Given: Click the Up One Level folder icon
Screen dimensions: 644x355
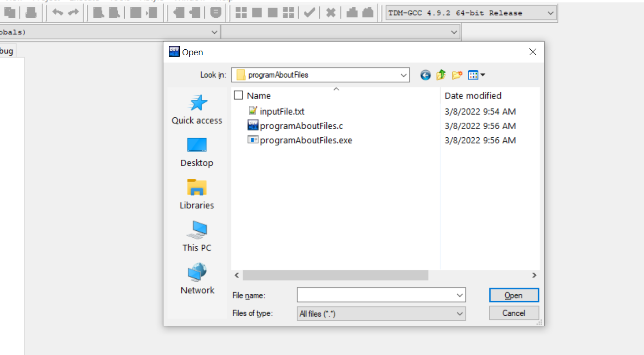Looking at the screenshot, I should pos(441,75).
